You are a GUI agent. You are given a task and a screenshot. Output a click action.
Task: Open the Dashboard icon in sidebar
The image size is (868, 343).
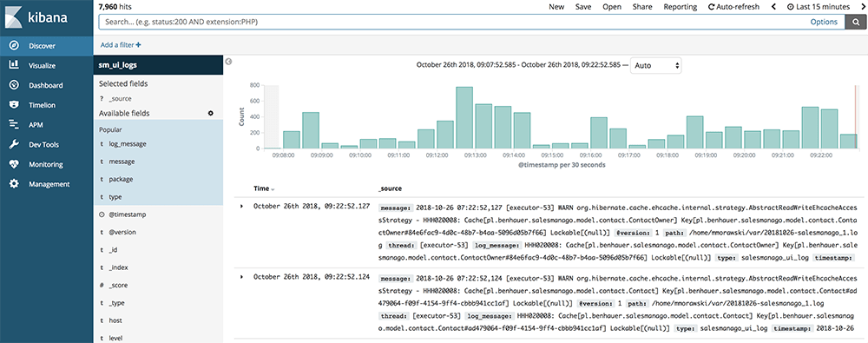(15, 85)
